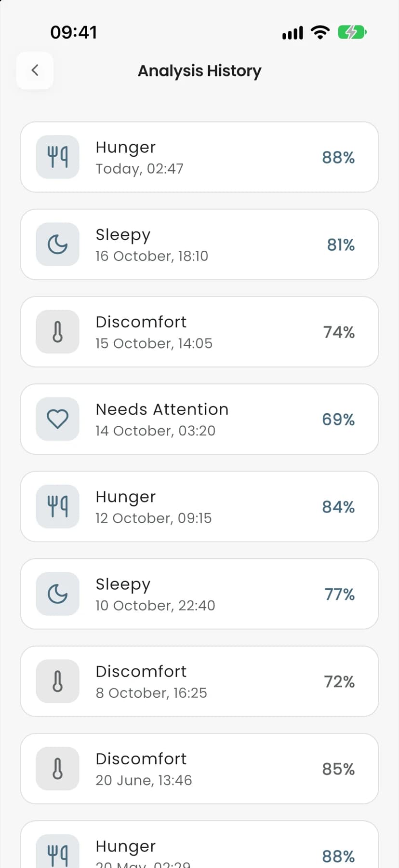The height and width of the screenshot is (868, 399).
Task: Select the 74% Discomfort analysis card
Action: 199,332
